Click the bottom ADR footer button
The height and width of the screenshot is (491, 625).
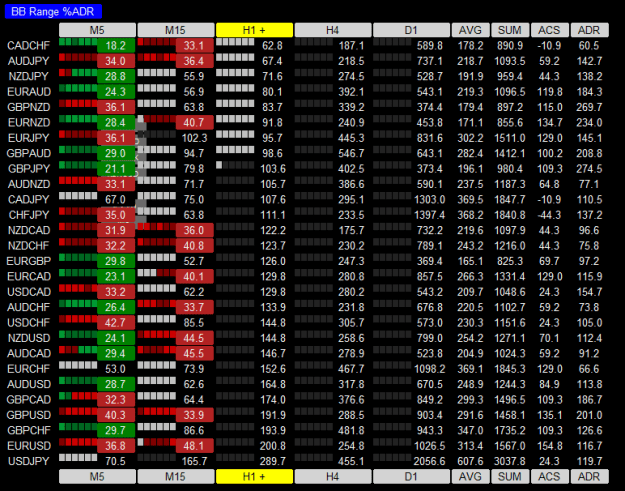click(x=590, y=476)
